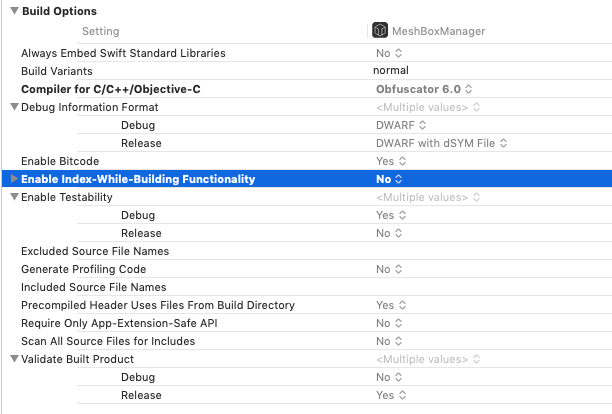This screenshot has width=612, height=414.
Task: Expand Enable Index-While-Building Functionality row
Action: 14,179
